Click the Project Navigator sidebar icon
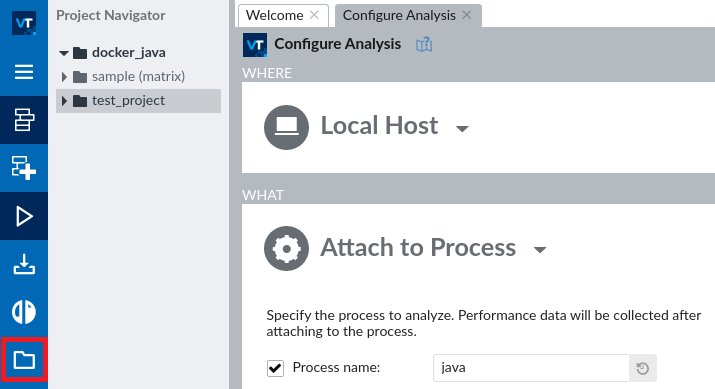The image size is (715, 389). [24, 120]
